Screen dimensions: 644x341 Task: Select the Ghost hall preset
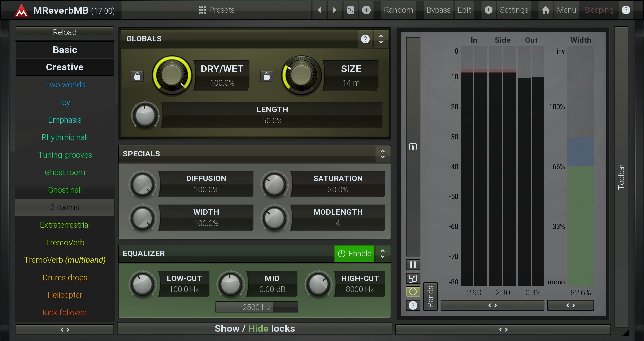tap(65, 190)
